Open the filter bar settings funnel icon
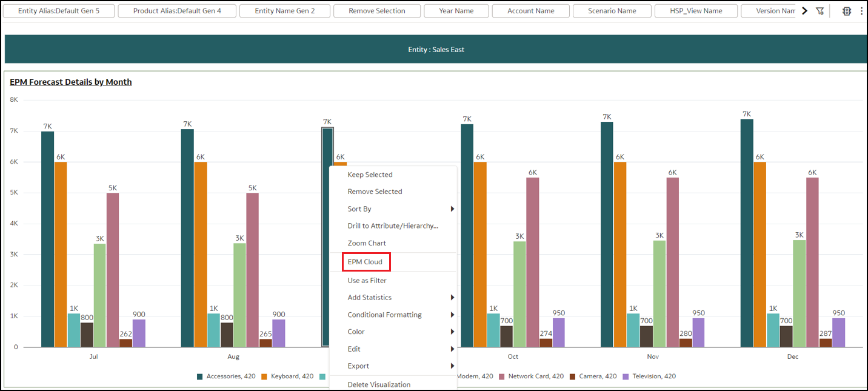This screenshot has height=391, width=868. point(820,11)
